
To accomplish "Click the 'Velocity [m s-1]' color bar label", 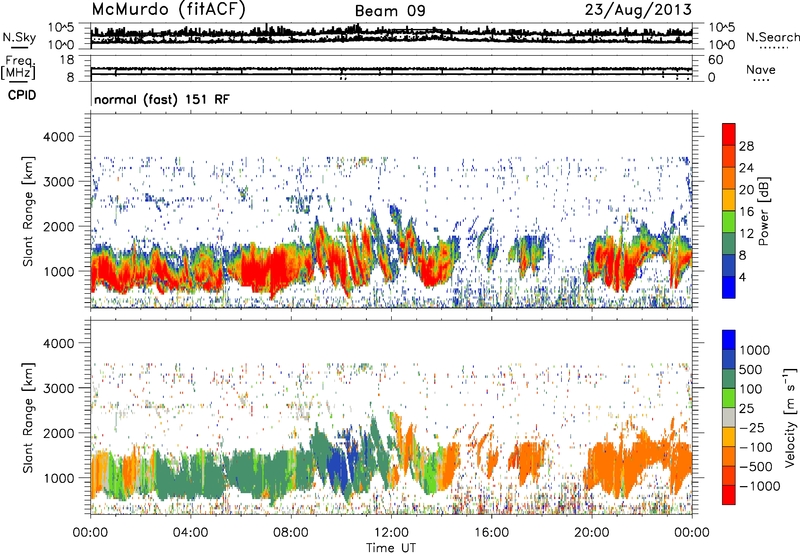I will 790,418.
